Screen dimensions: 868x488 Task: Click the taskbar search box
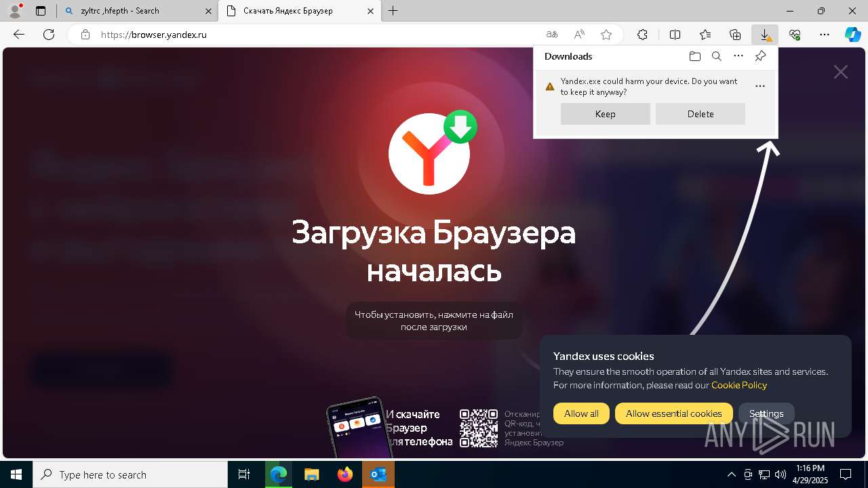pyautogui.click(x=130, y=474)
